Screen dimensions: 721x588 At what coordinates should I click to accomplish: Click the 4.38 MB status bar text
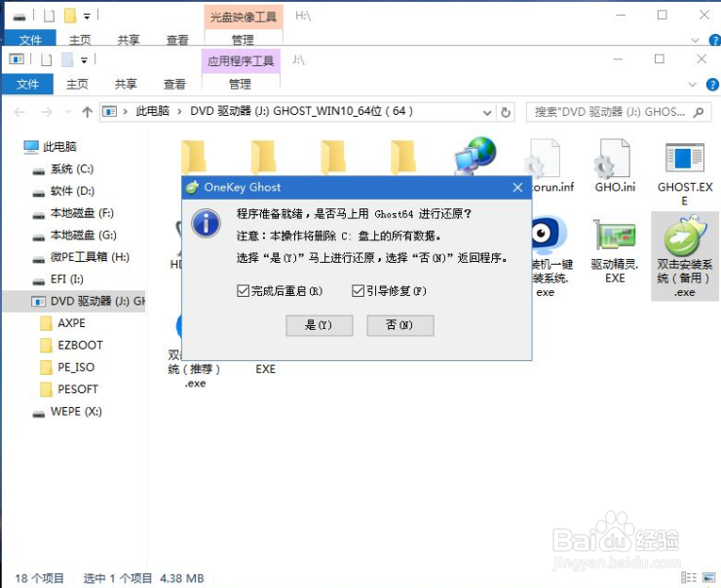[182, 578]
